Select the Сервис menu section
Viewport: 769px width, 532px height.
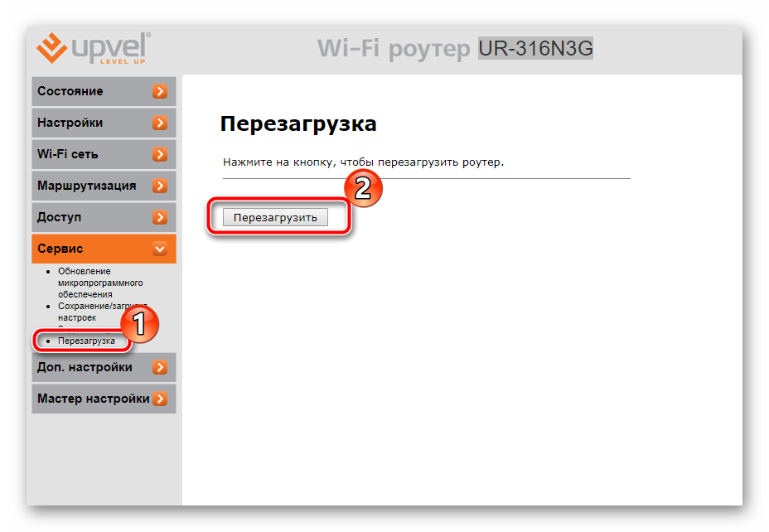104,249
